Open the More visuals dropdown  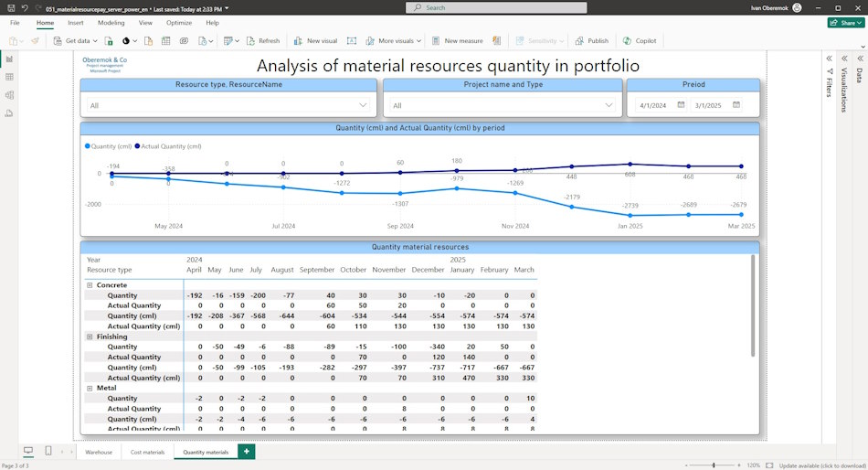tap(392, 41)
